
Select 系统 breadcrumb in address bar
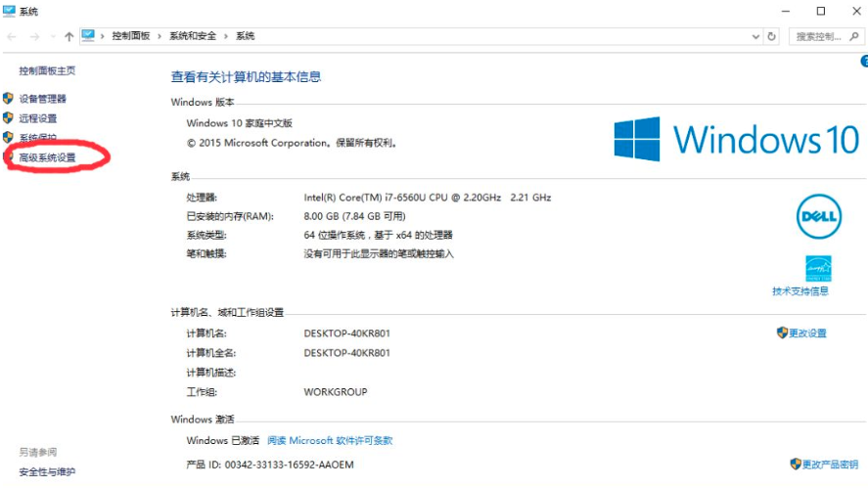coord(246,36)
